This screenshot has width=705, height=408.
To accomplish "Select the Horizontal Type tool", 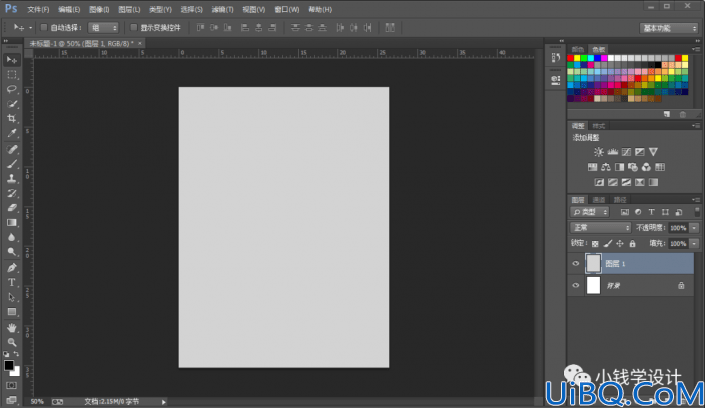I will click(x=12, y=282).
